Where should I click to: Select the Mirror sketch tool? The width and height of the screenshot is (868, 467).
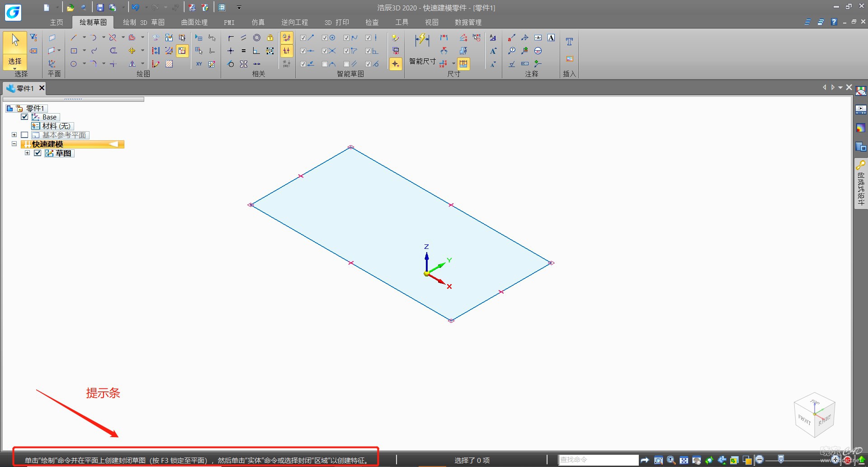[x=132, y=64]
